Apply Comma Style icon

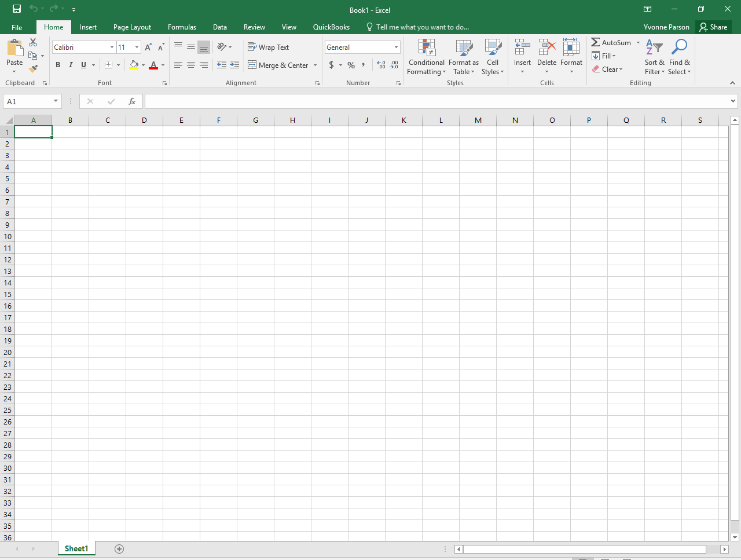click(x=364, y=65)
